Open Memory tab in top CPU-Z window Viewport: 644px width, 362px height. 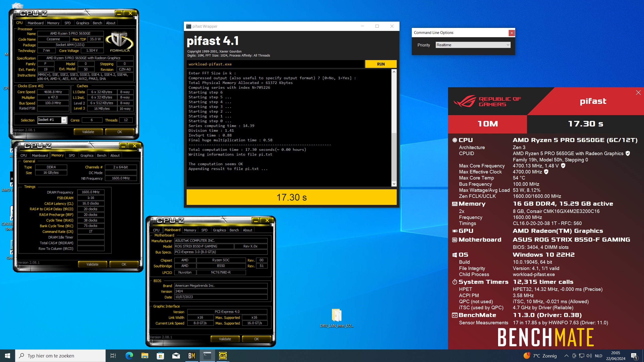click(x=53, y=23)
